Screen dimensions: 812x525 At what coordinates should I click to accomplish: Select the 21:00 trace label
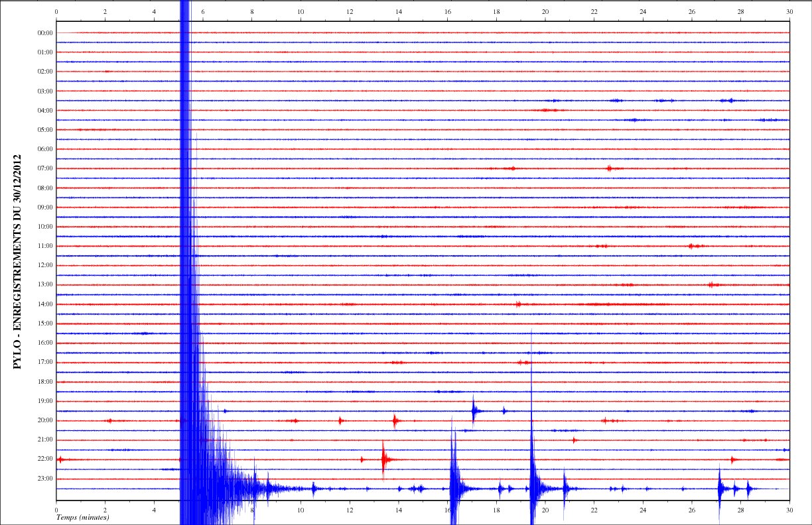(x=45, y=440)
